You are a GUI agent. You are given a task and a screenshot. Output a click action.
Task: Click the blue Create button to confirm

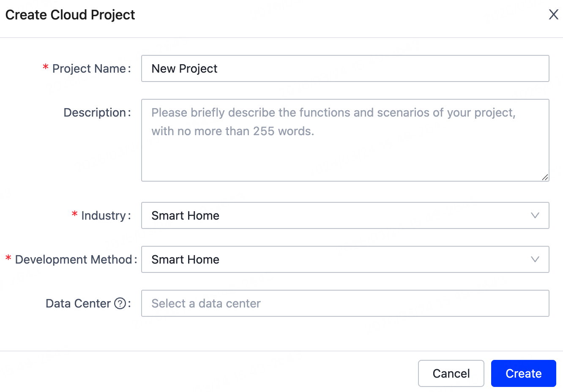(523, 373)
